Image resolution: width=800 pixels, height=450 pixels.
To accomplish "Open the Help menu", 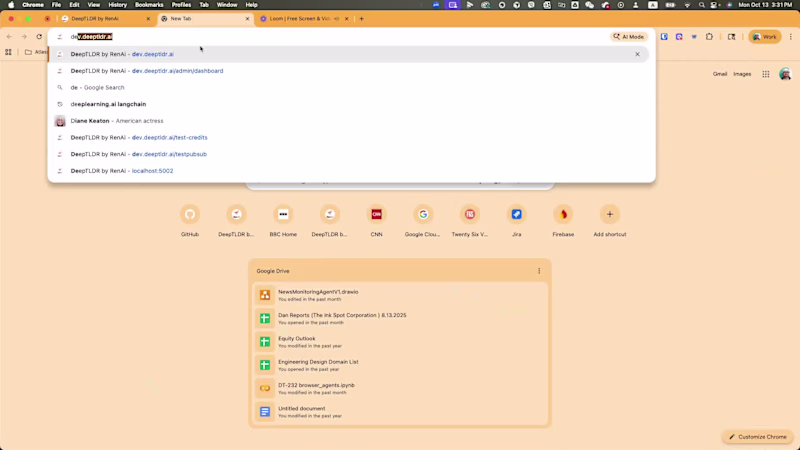I will pos(252,5).
